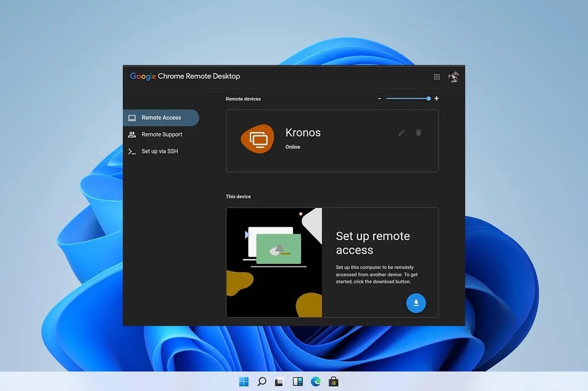Click the minus to shrink the device list
Viewport: 588px width, 391px height.
(380, 98)
